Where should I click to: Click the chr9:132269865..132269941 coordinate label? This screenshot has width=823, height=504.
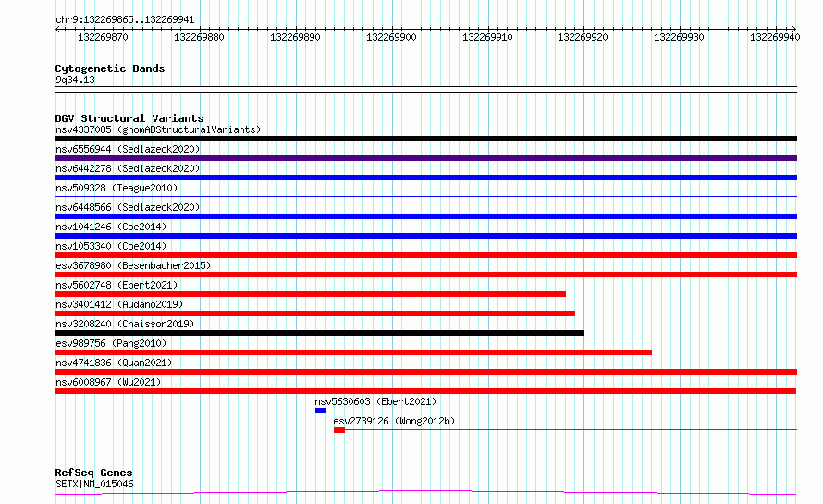125,20
